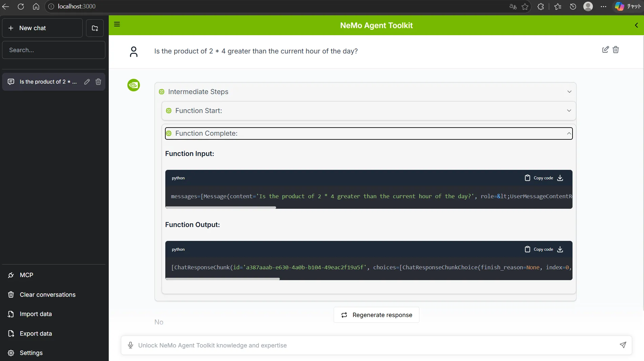Open 'Is the product of 2 *' conversation
The height and width of the screenshot is (361, 644).
click(x=48, y=82)
